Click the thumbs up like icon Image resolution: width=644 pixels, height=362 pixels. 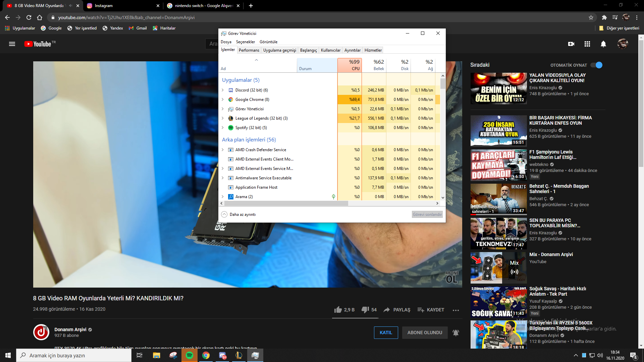[338, 310]
